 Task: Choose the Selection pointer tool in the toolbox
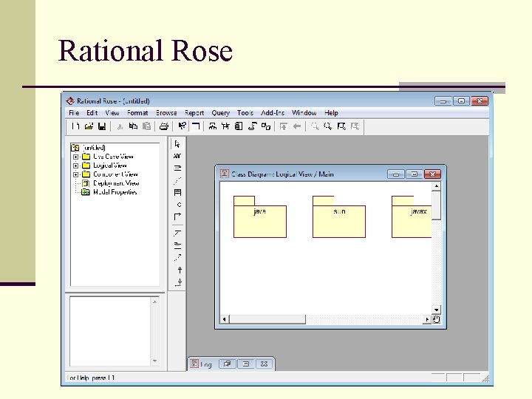(177, 144)
